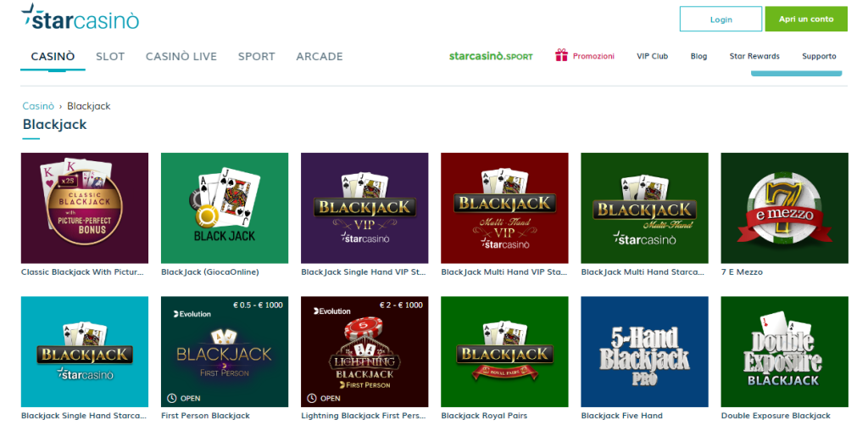Click the Apri un conto button
Screen dimensions: 868x431
[806, 19]
